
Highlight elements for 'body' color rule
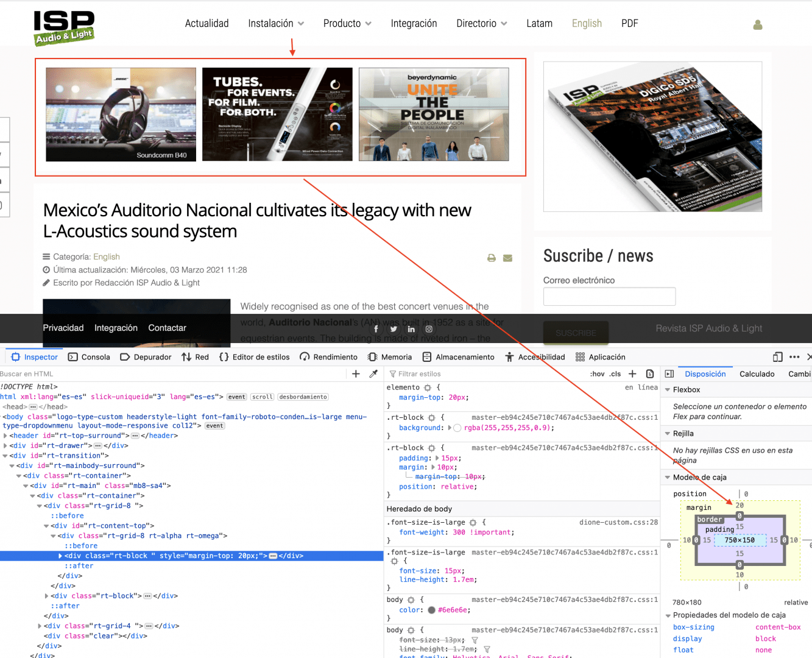411,600
